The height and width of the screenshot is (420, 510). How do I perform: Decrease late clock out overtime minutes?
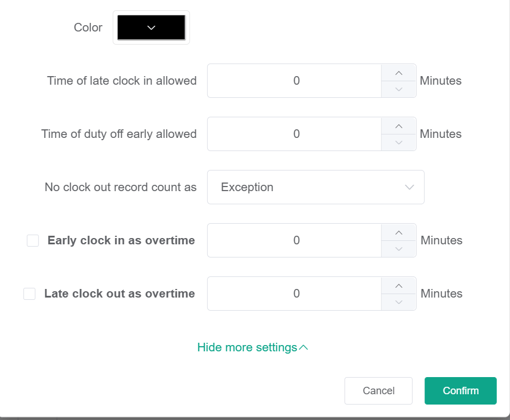(x=399, y=302)
